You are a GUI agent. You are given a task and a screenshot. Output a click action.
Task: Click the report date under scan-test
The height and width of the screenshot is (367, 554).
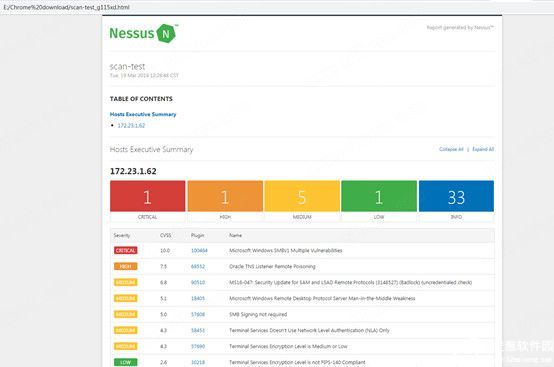pyautogui.click(x=144, y=75)
